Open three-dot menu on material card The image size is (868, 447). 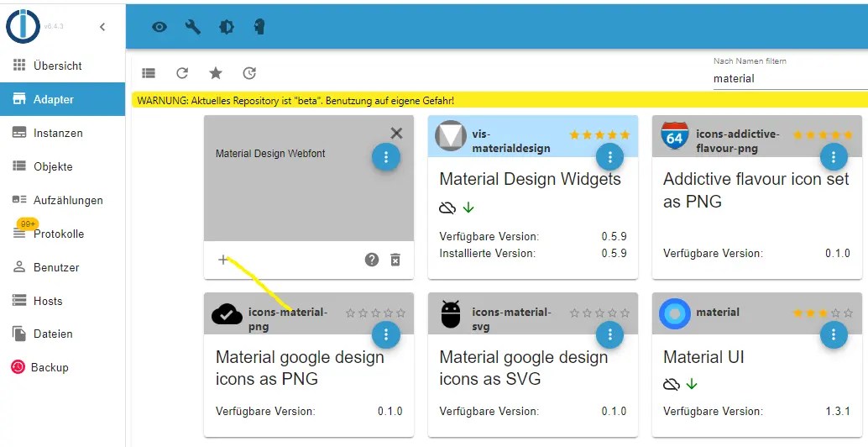click(834, 334)
